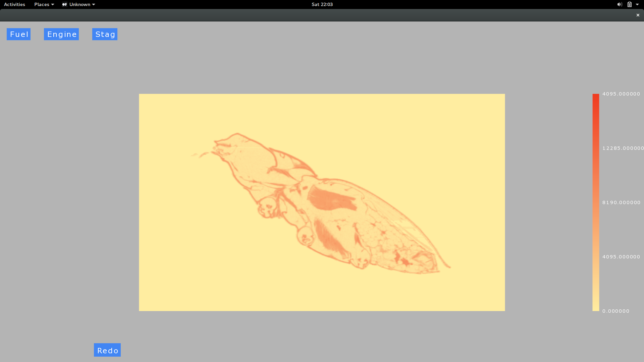The height and width of the screenshot is (362, 644).
Task: Open the Unknown application menu
Action: (x=80, y=4)
